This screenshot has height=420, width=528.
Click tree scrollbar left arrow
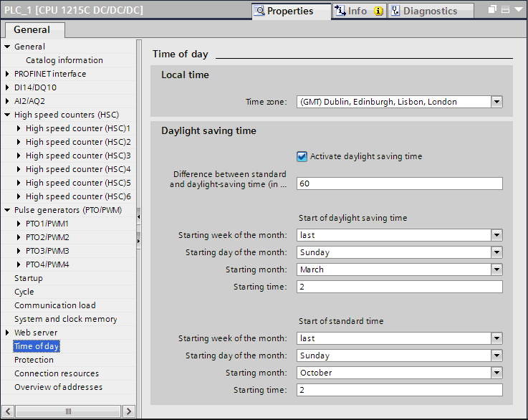coord(8,411)
